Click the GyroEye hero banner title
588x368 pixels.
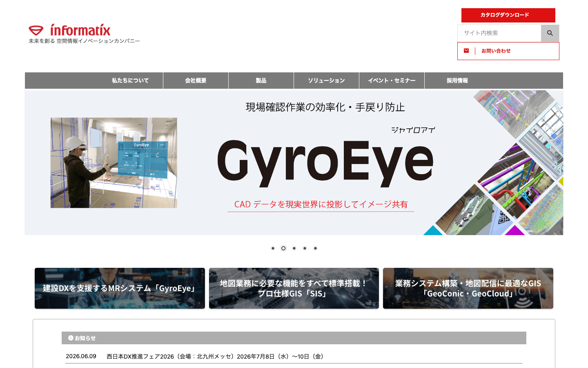click(x=325, y=163)
